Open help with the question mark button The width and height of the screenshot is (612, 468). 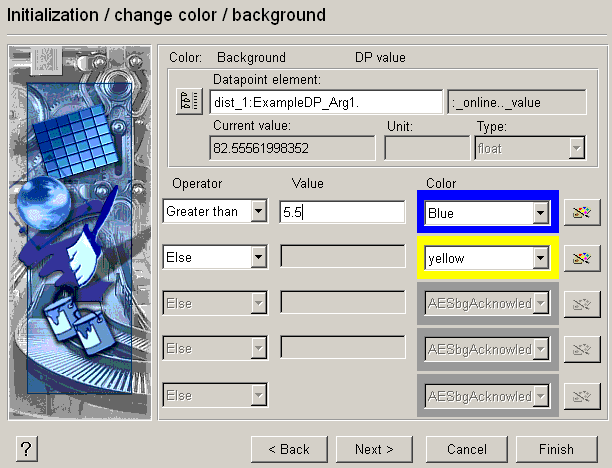coord(28,449)
